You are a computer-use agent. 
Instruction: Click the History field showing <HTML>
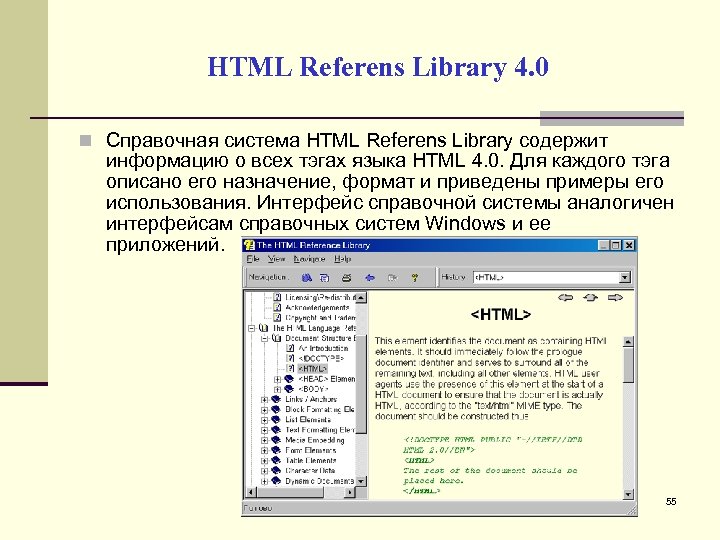pyautogui.click(x=546, y=277)
